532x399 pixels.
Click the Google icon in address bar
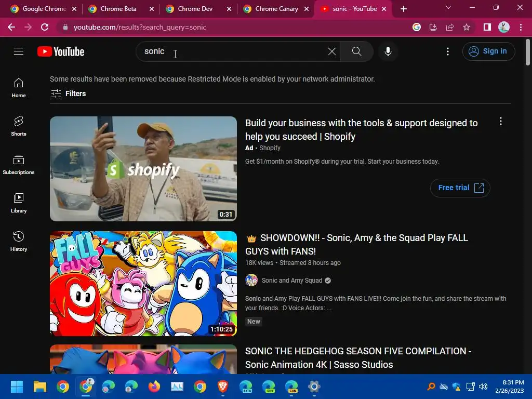[x=417, y=27]
